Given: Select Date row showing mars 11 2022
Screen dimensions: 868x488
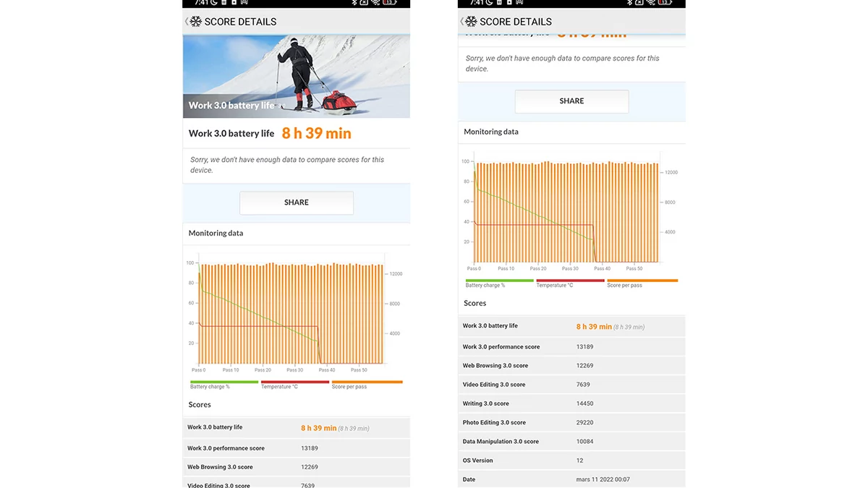Looking at the screenshot, I should (571, 479).
